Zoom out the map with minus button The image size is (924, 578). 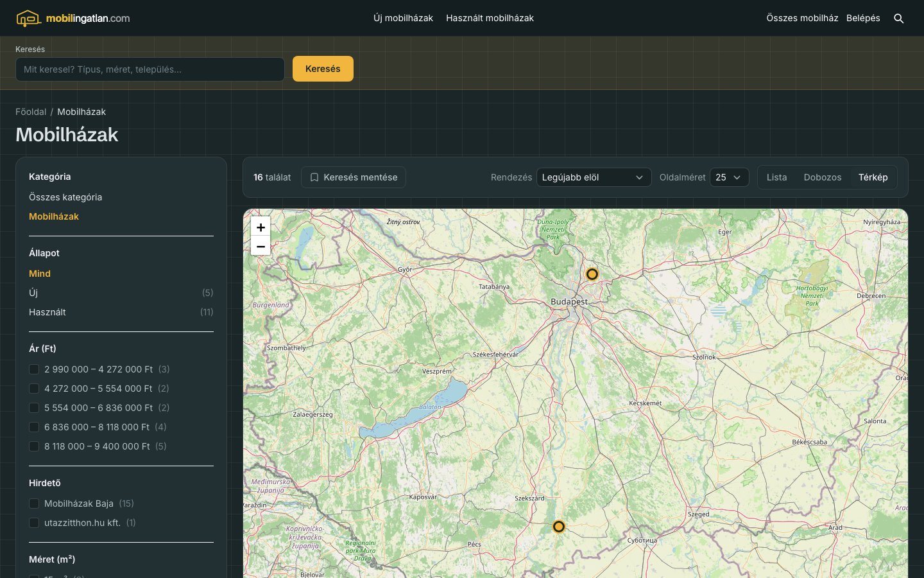point(261,246)
